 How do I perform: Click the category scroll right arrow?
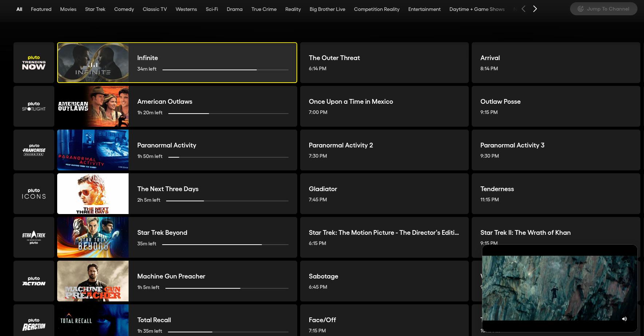tap(535, 9)
